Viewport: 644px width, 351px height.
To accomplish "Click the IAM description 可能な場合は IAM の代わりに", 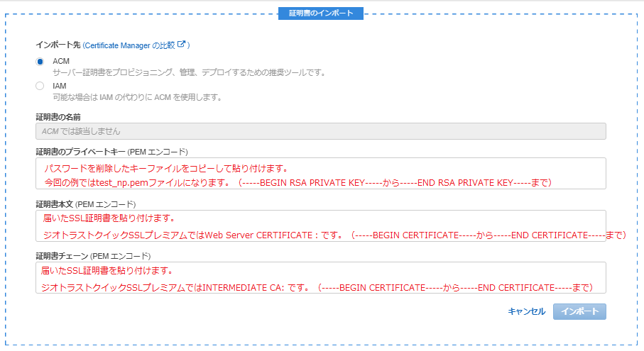I will coord(138,97).
